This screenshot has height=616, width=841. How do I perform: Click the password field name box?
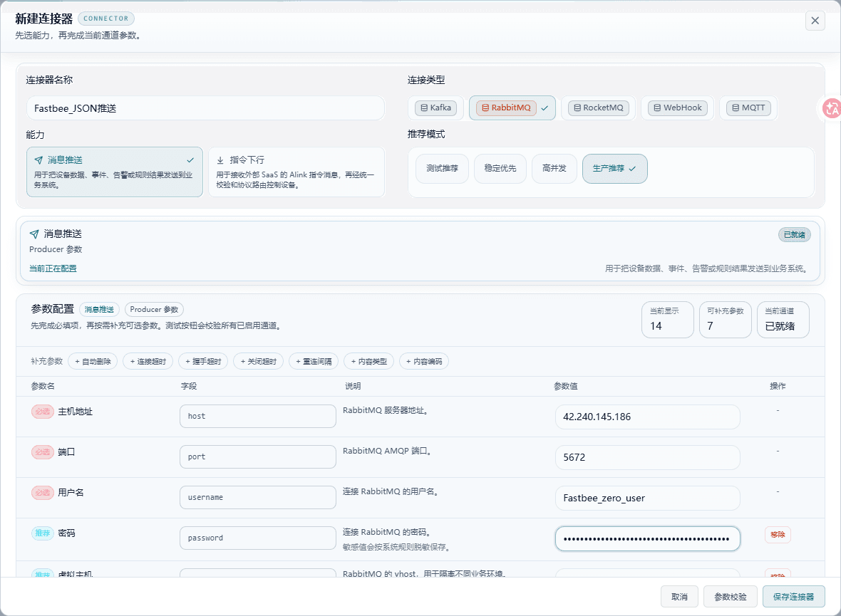pyautogui.click(x=258, y=538)
